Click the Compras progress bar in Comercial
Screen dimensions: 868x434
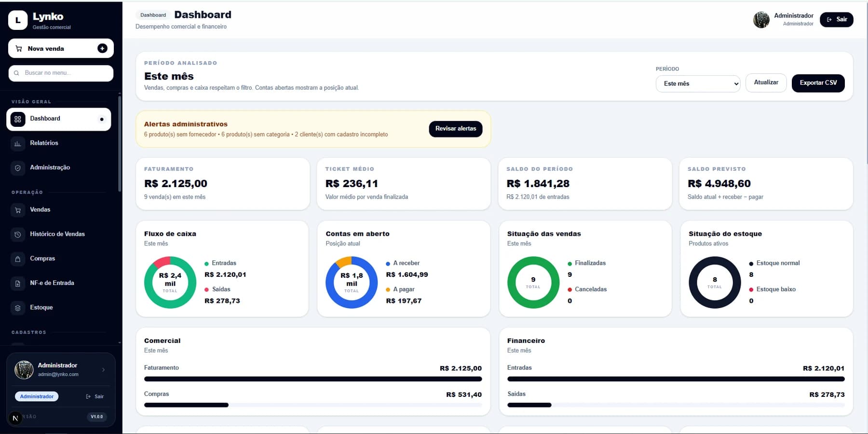[313, 405]
